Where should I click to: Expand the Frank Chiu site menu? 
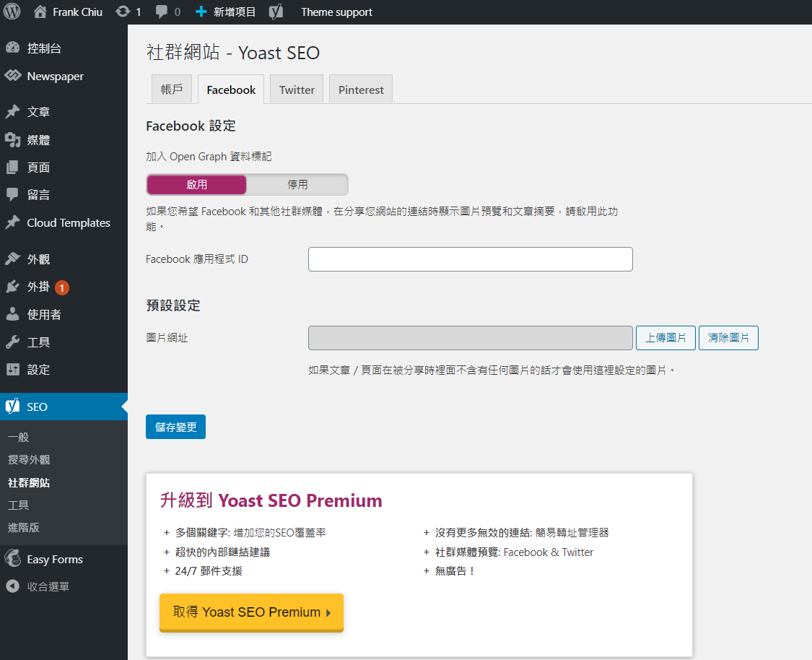click(x=68, y=12)
